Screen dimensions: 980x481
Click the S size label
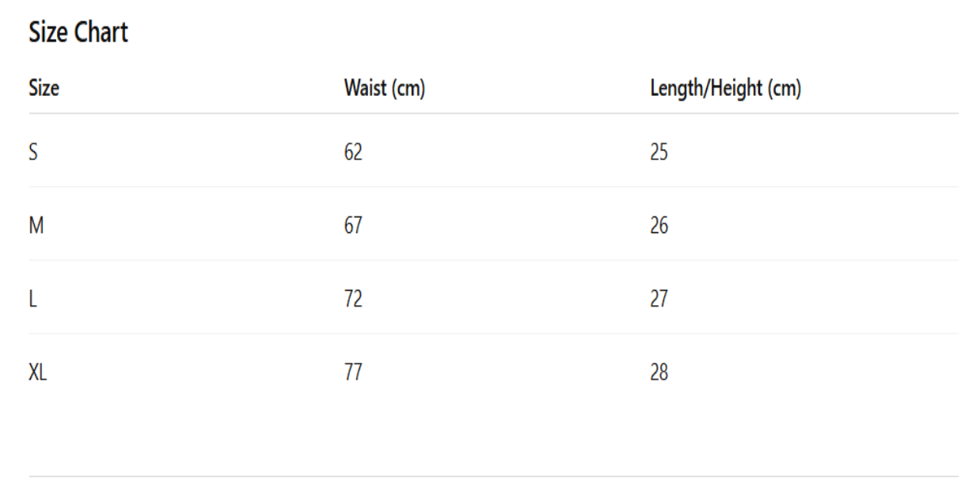(33, 152)
